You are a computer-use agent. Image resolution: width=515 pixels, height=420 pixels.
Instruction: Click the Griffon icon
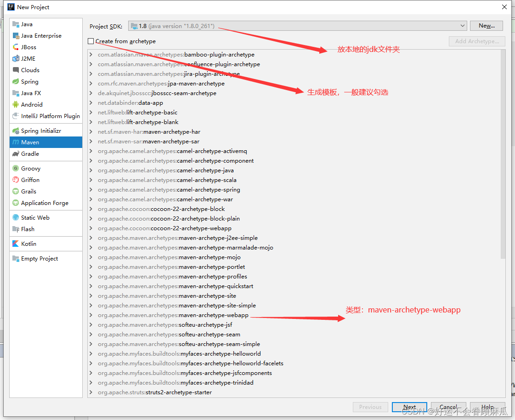click(x=16, y=180)
